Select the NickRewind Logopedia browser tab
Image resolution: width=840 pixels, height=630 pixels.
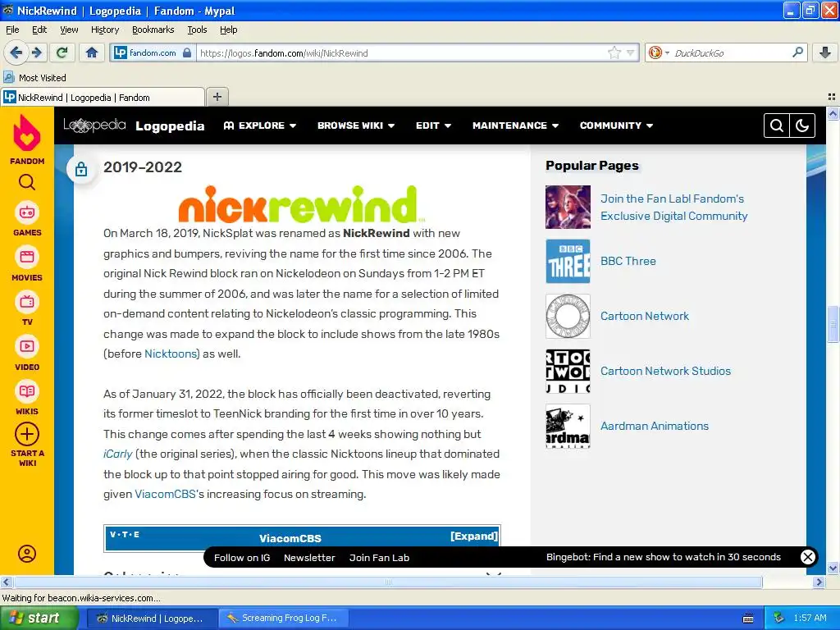[103, 97]
